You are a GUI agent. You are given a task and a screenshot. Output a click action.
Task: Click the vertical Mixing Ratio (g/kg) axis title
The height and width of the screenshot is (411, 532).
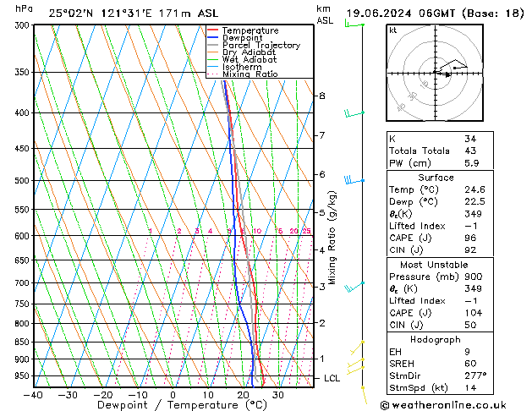pos(332,238)
